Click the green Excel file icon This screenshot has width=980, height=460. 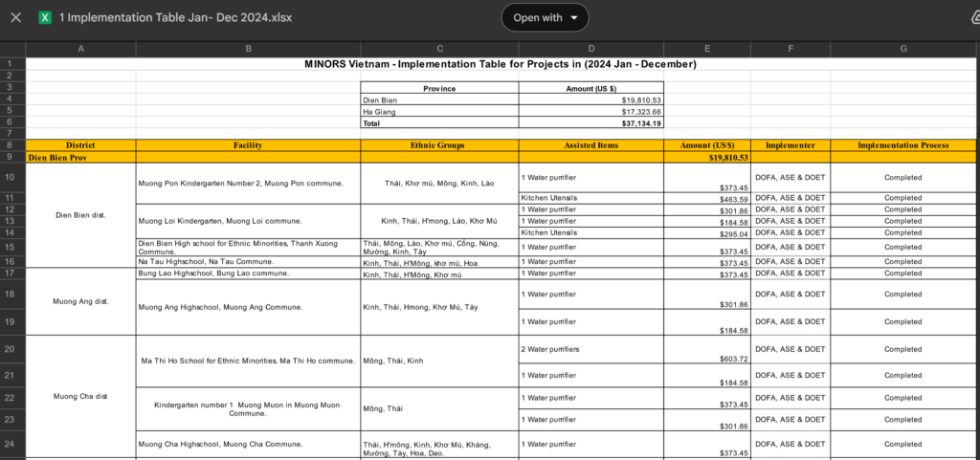(45, 17)
